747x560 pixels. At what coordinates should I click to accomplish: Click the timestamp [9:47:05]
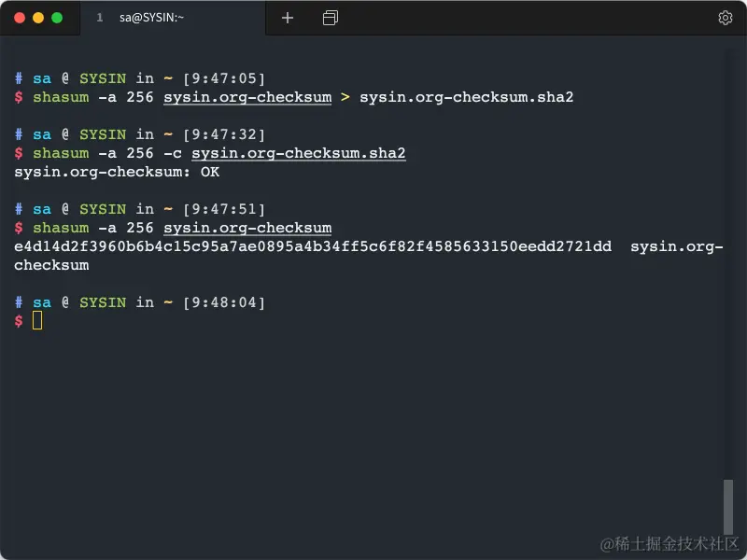coord(224,78)
